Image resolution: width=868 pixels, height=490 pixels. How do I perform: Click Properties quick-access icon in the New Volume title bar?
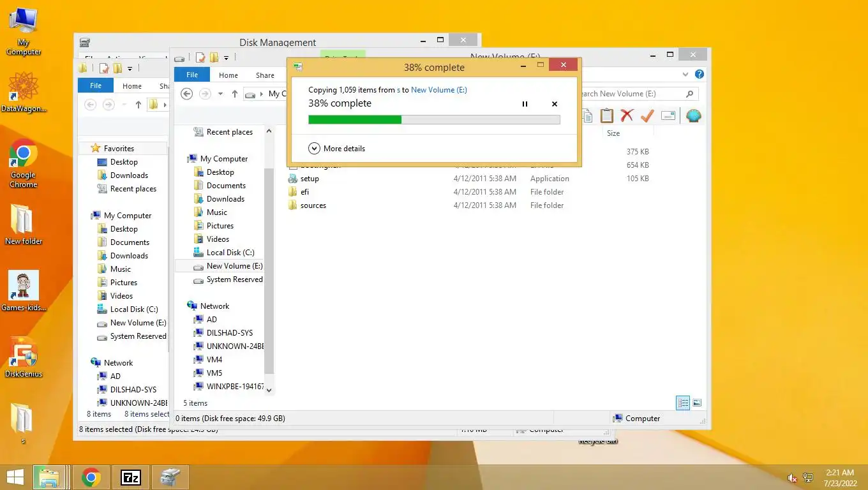coord(200,57)
